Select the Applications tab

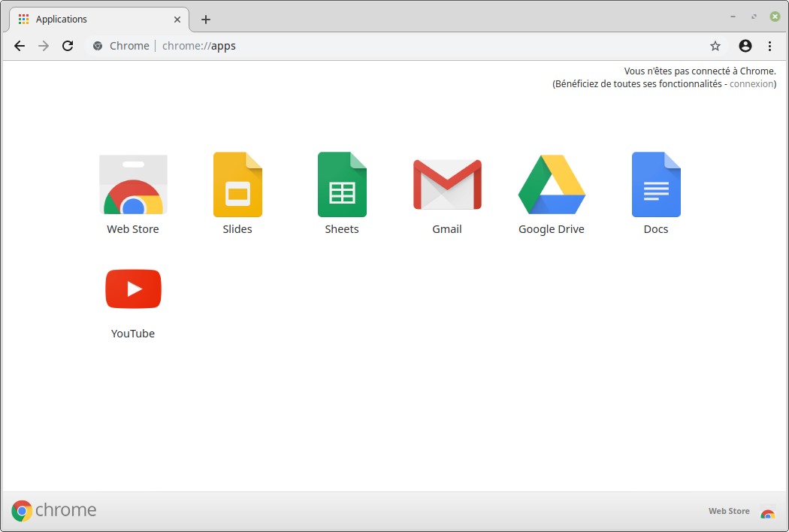click(90, 19)
